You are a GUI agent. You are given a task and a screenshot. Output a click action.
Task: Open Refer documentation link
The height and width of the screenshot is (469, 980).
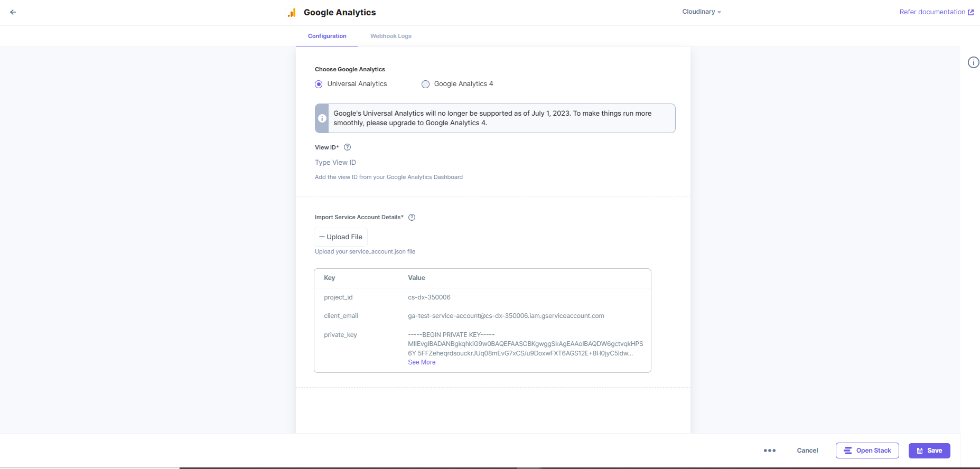(936, 12)
